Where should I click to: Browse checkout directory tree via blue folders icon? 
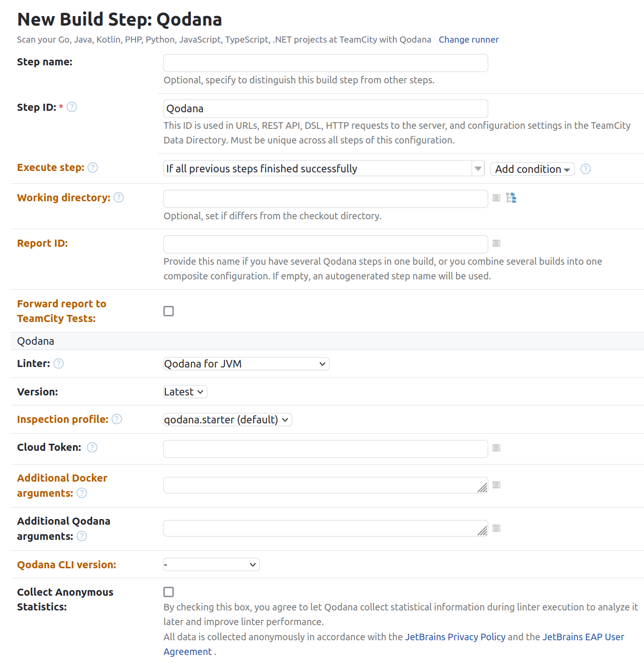[511, 198]
